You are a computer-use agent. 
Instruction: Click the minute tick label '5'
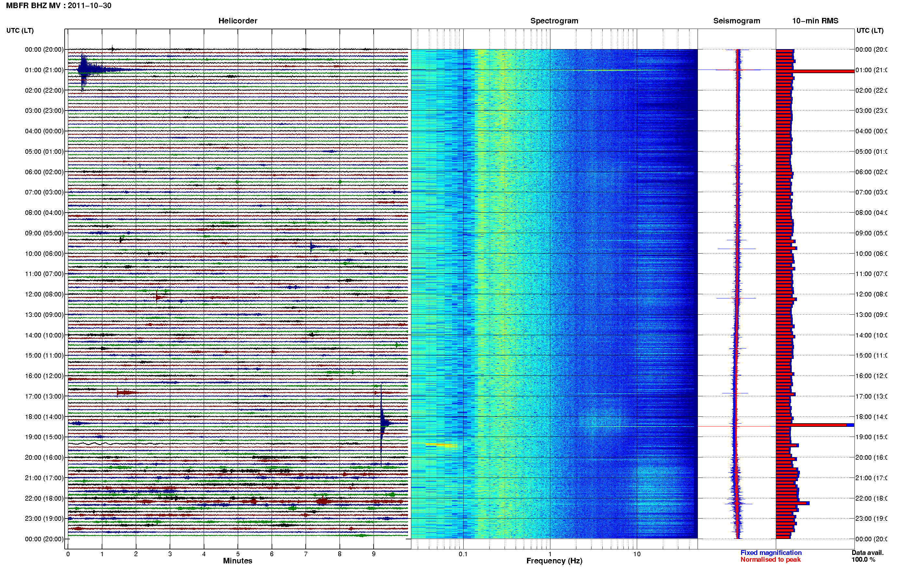coord(237,554)
